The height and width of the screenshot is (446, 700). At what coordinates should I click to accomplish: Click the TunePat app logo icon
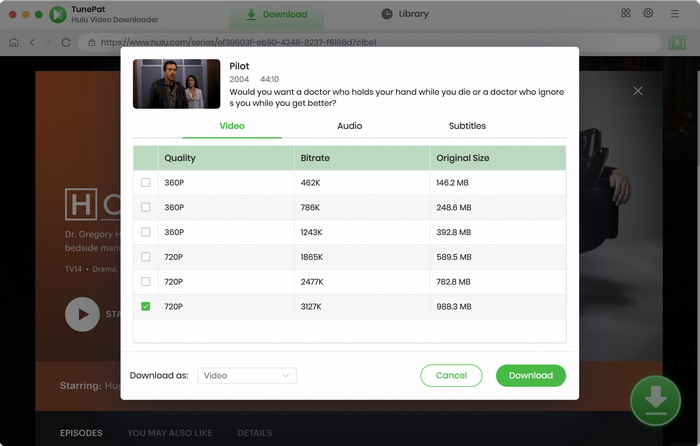(x=58, y=14)
